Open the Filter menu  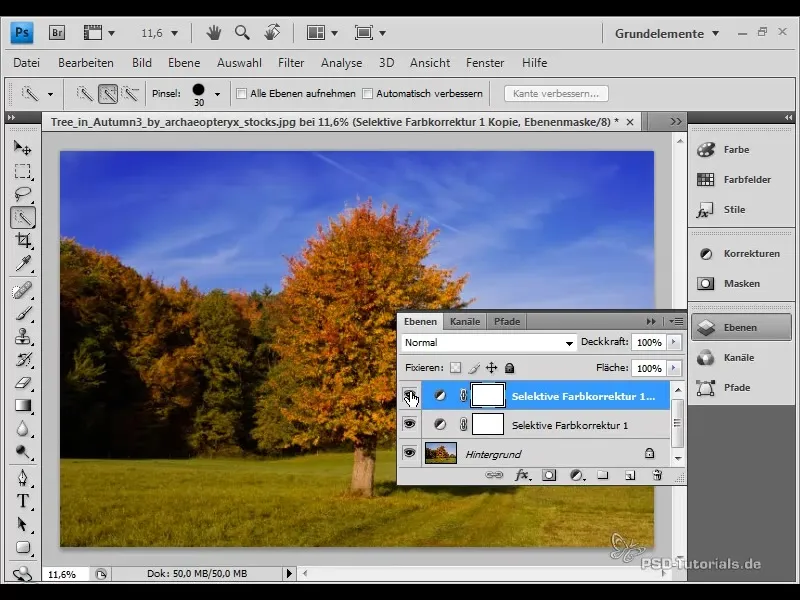[x=291, y=63]
